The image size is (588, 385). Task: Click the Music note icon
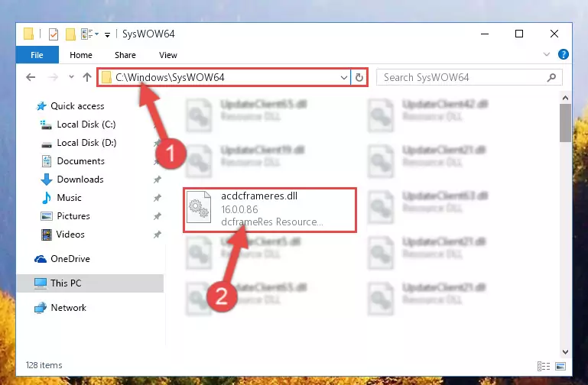[46, 198]
